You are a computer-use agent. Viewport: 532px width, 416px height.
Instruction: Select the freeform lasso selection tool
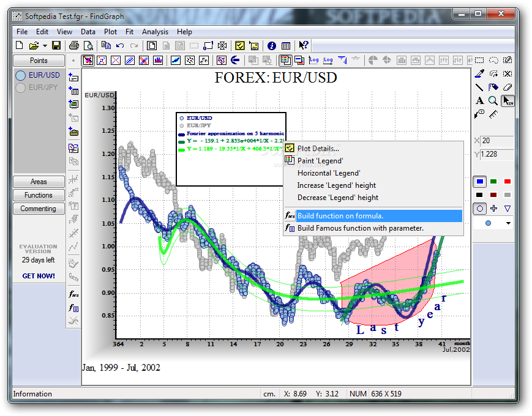point(493,61)
